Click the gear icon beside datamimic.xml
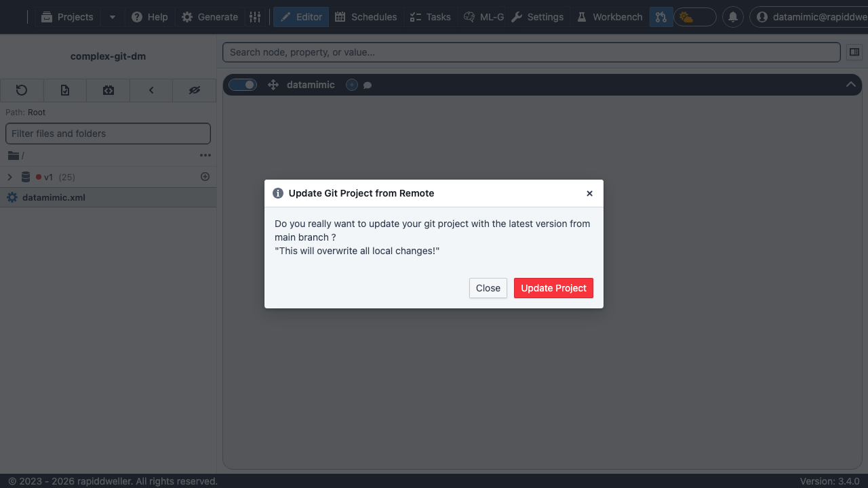Screen dimensions: 868x488 [12, 198]
